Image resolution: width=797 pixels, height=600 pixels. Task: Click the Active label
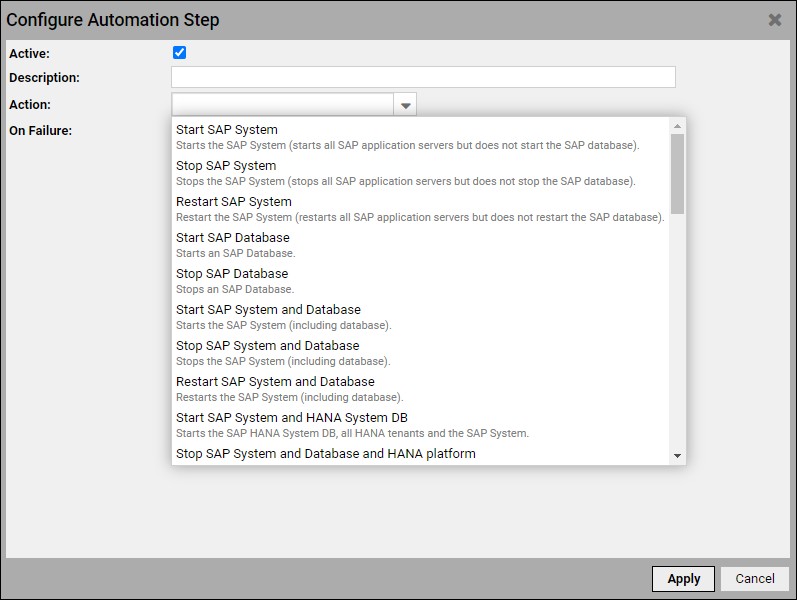29,53
